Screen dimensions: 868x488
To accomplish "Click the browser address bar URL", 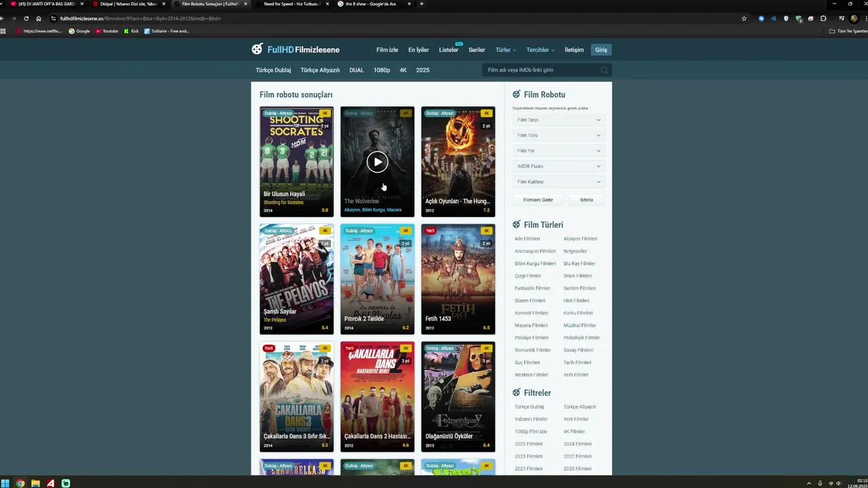I will (140, 18).
